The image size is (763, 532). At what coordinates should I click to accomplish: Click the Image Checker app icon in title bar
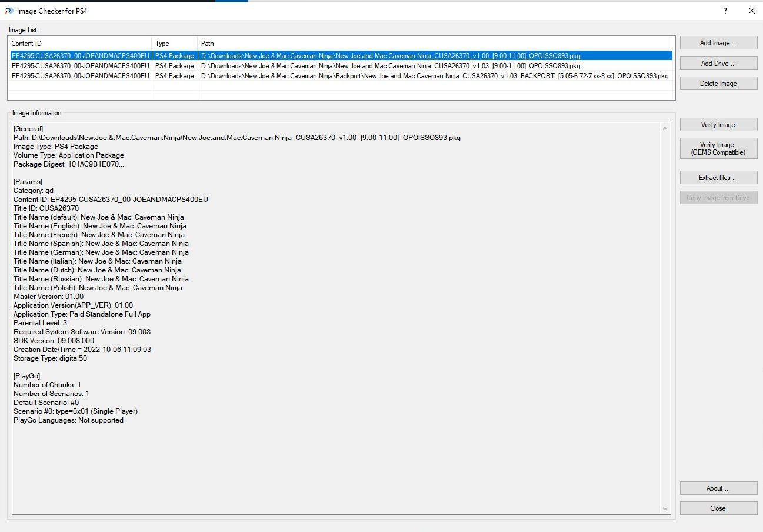coord(9,11)
